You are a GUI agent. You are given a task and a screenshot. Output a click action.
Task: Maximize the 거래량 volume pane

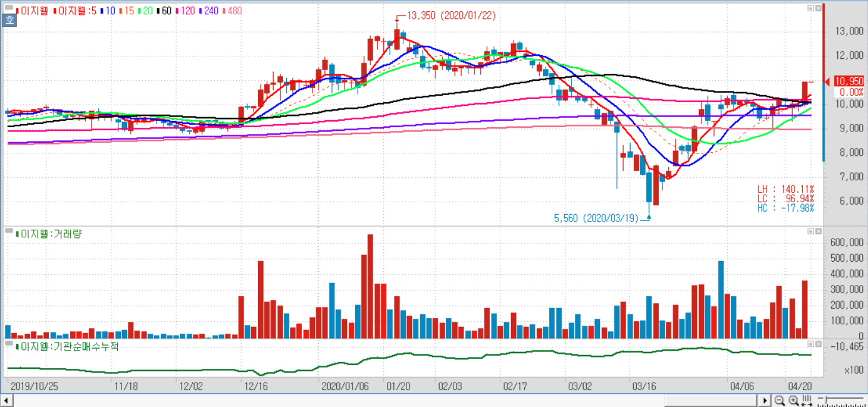[810, 231]
